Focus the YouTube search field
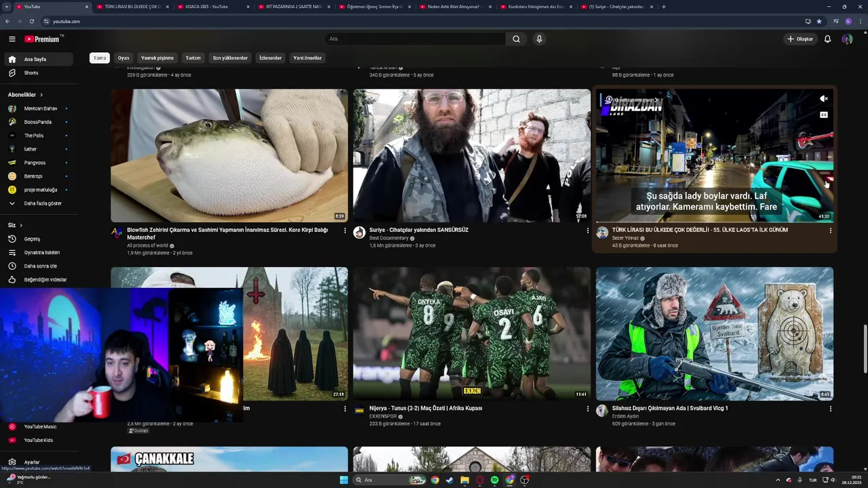The width and height of the screenshot is (868, 488). tap(415, 39)
